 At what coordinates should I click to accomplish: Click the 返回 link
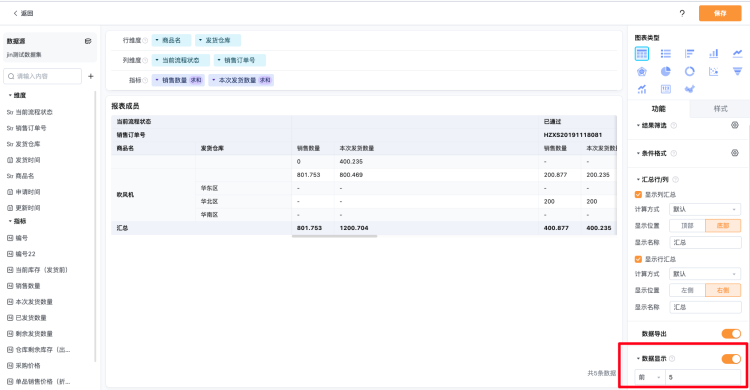pos(27,13)
